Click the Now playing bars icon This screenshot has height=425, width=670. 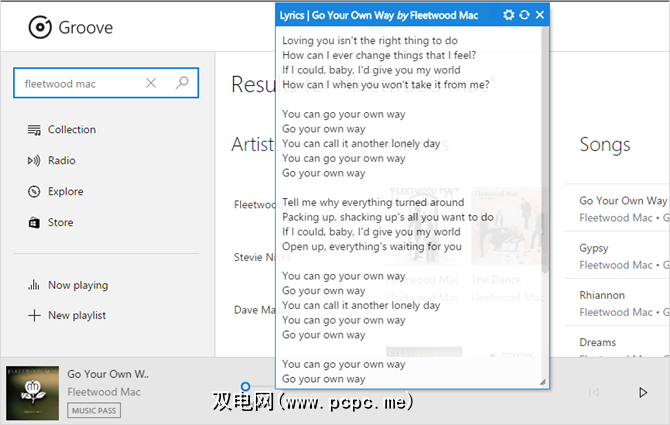click(x=34, y=285)
